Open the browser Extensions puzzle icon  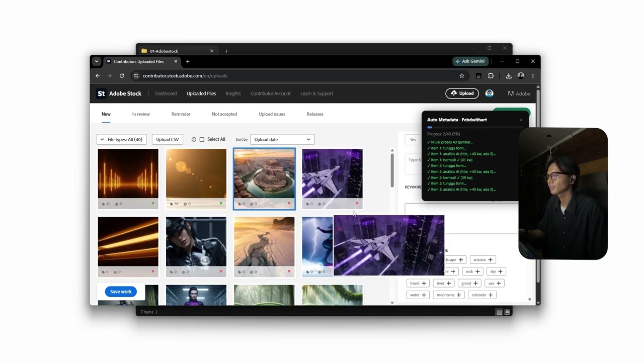[x=491, y=76]
